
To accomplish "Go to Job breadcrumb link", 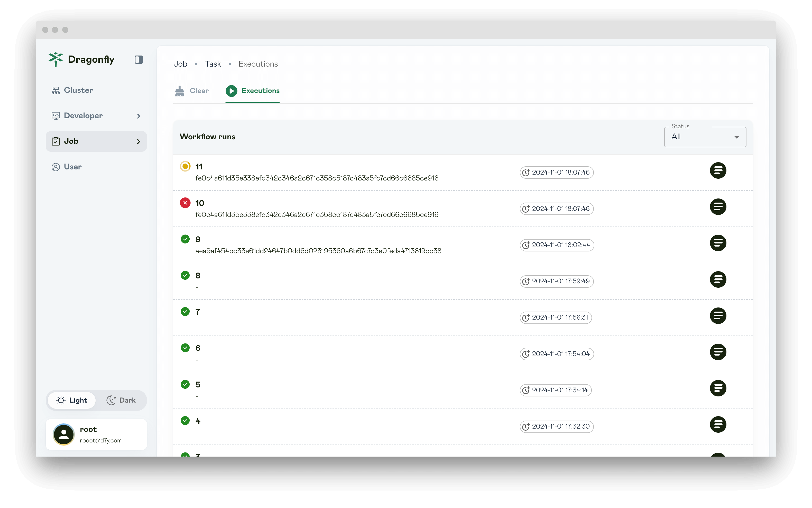I will pyautogui.click(x=180, y=64).
